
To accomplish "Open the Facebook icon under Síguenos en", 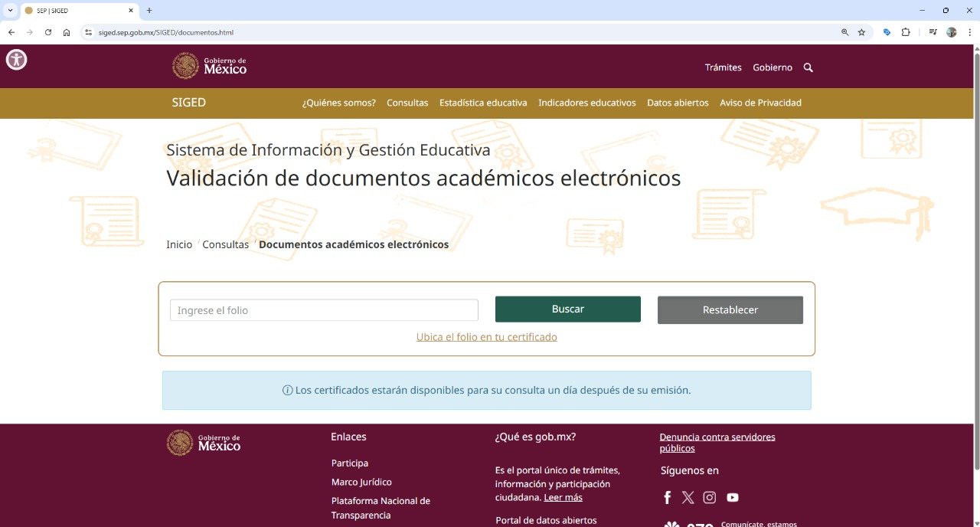I will tap(667, 498).
